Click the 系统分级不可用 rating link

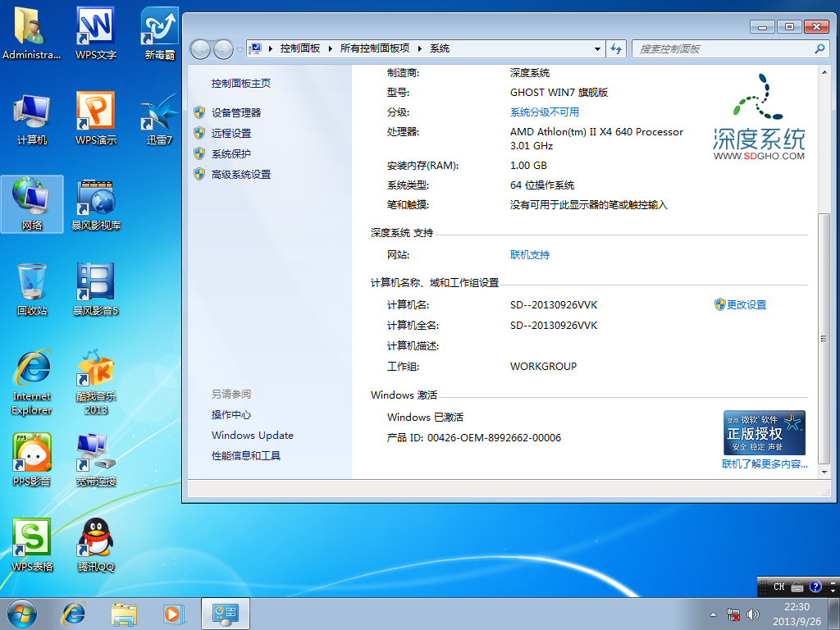(545, 112)
